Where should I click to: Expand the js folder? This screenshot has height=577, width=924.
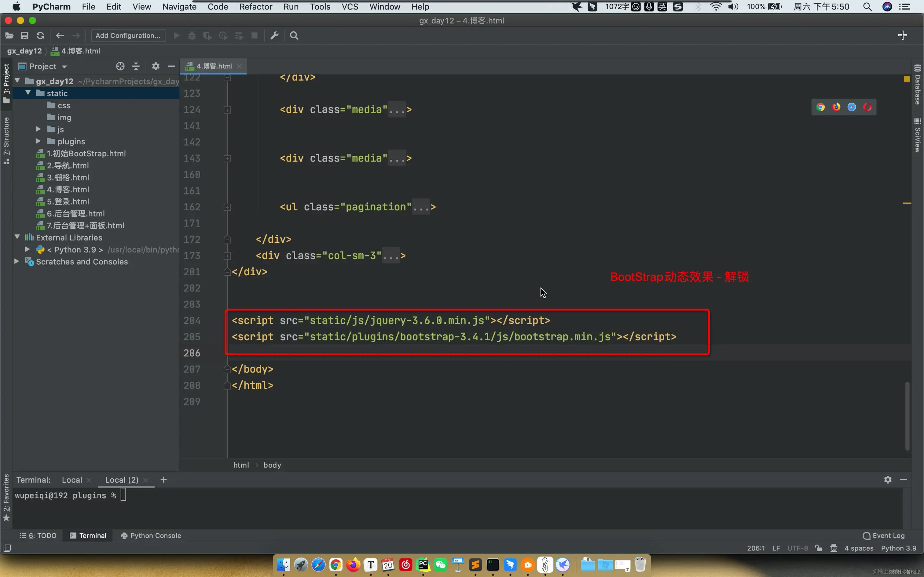click(x=38, y=129)
